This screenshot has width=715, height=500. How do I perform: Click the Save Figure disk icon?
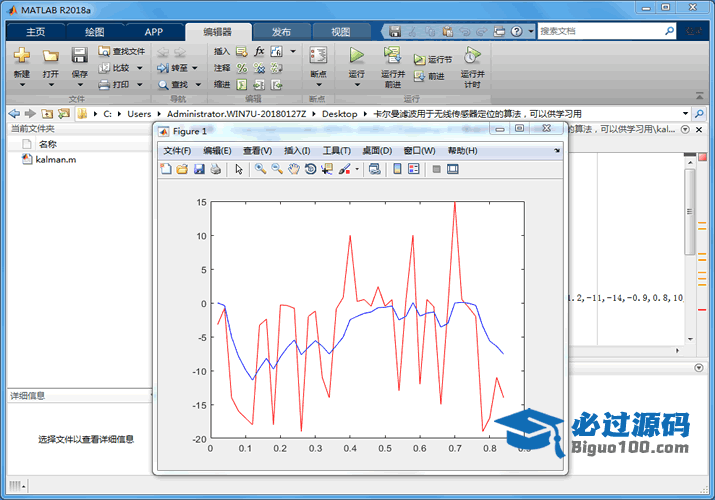tap(198, 170)
